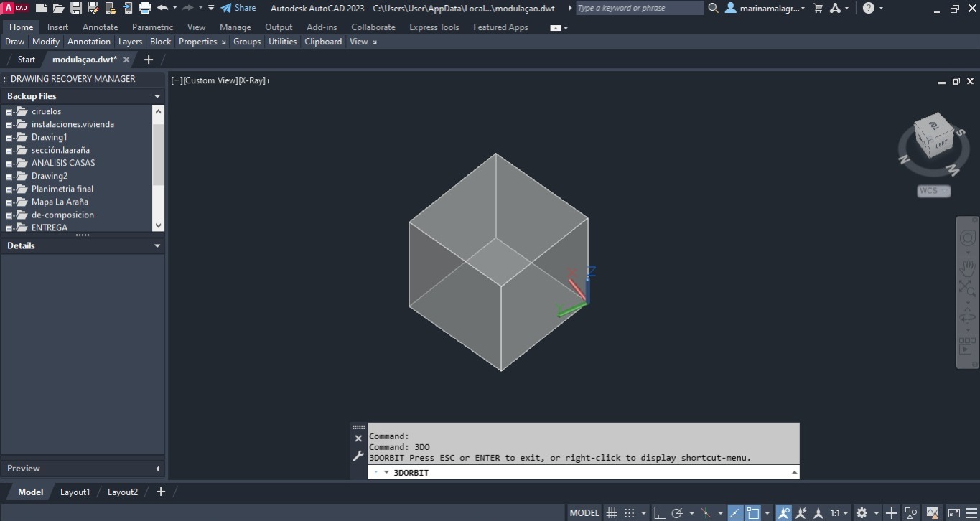Click the Zoom Extents navigation icon
Viewport: 980px width, 521px height.
tap(967, 288)
